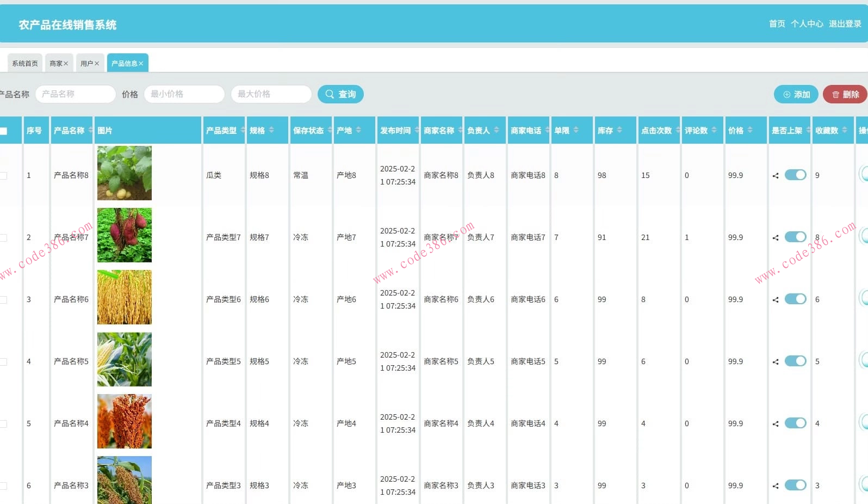This screenshot has height=504, width=868.
Task: Open 个人中心 link
Action: click(x=807, y=24)
